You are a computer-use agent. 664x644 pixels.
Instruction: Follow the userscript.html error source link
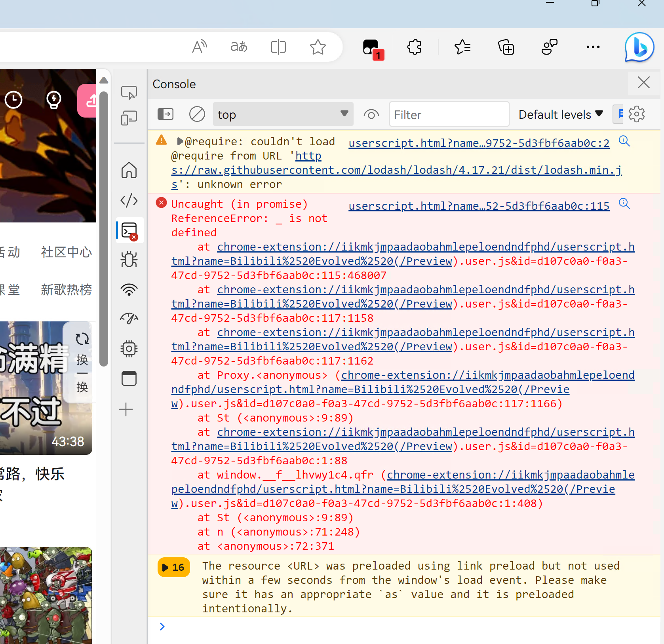point(479,205)
